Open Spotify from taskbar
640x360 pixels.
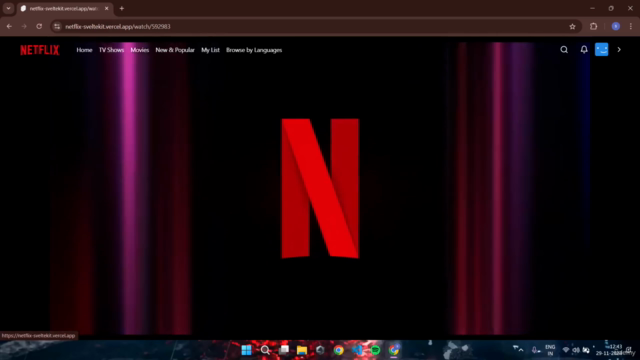pos(376,350)
